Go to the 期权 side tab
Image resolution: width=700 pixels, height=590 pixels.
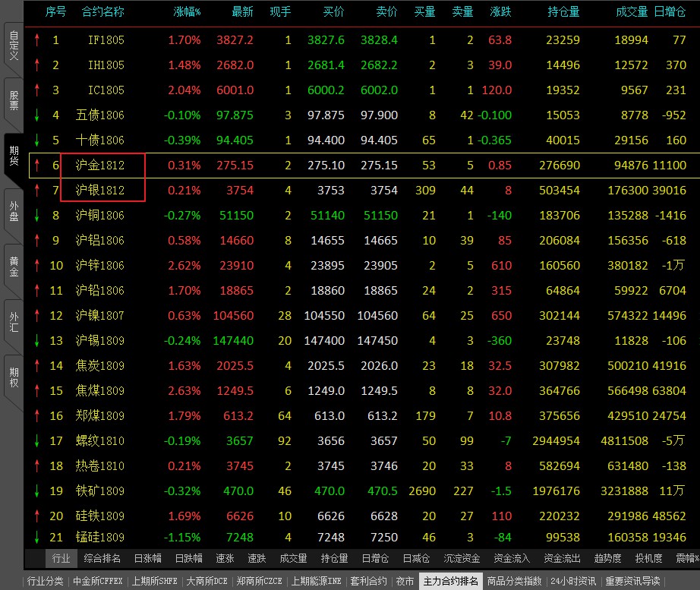[13, 377]
